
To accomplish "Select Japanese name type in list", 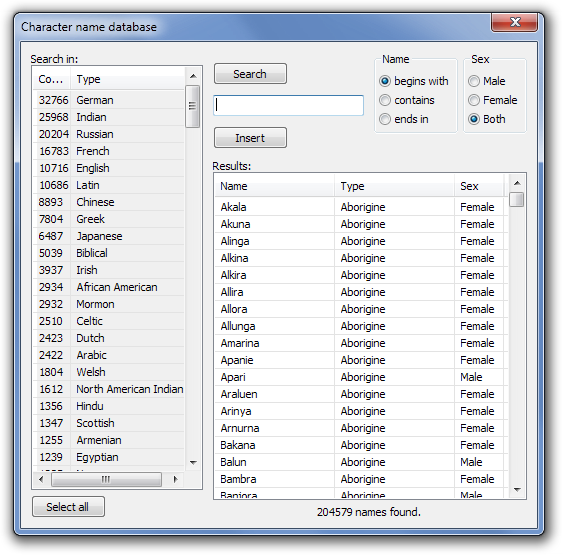I will point(109,236).
